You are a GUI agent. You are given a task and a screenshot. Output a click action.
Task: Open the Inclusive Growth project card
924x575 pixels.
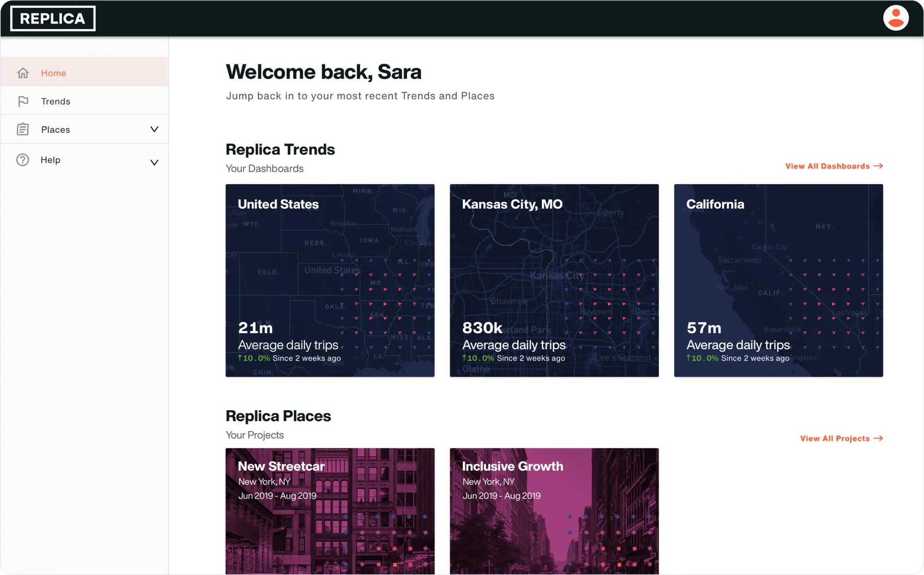pyautogui.click(x=554, y=511)
